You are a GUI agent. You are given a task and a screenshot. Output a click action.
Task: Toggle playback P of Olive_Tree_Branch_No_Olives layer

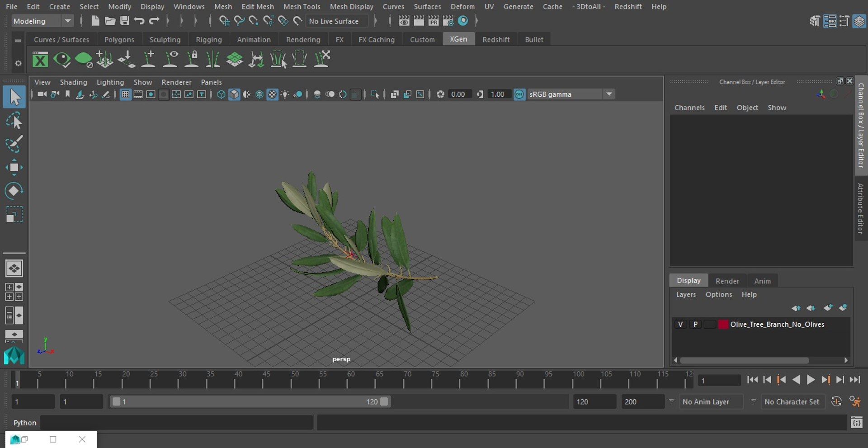pyautogui.click(x=695, y=324)
